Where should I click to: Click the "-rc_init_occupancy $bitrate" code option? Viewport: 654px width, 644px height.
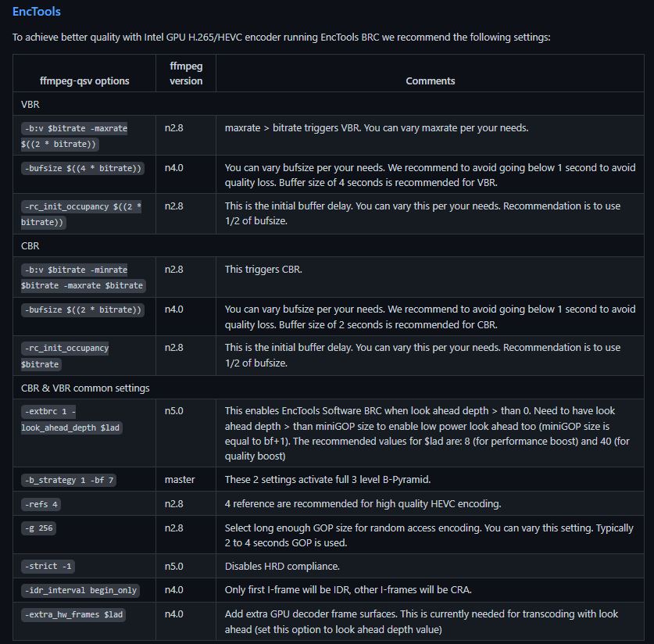(x=65, y=356)
